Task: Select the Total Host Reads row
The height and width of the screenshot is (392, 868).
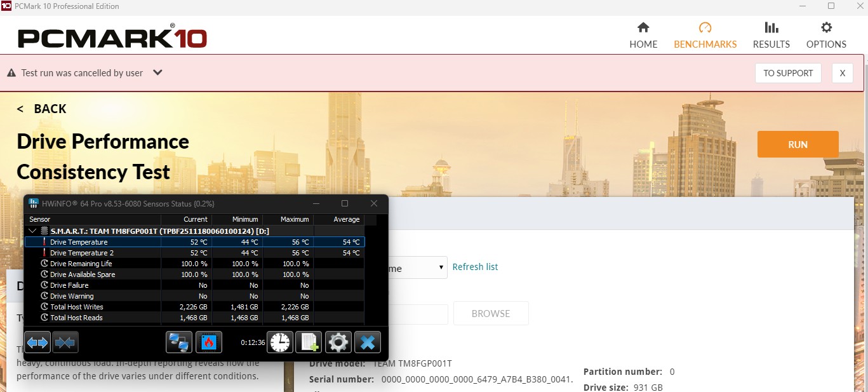Action: [x=194, y=318]
